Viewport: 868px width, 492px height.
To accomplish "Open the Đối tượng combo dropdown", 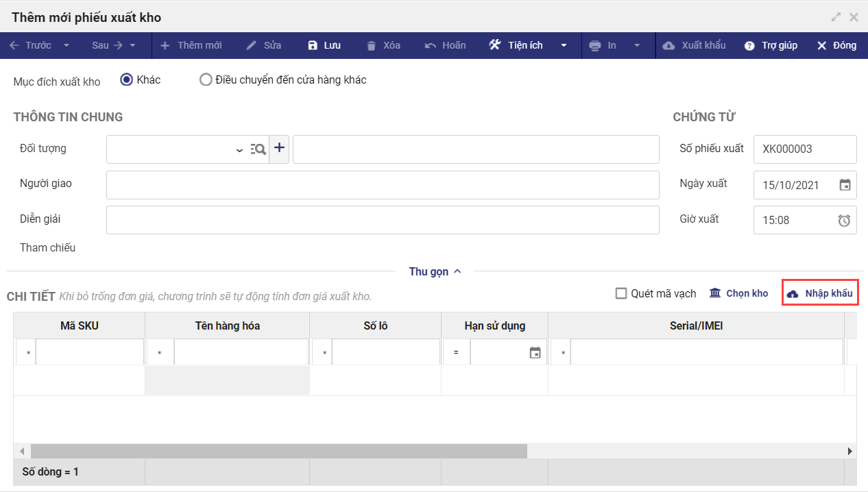I will 239,149.
